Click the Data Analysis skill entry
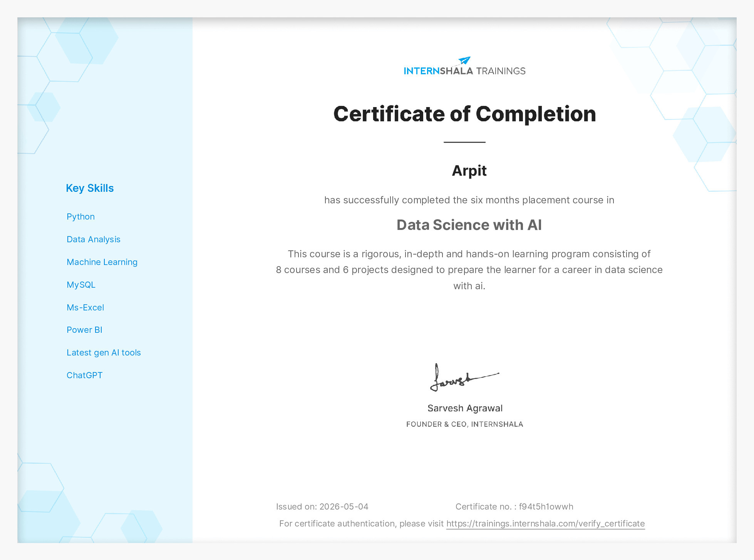754x560 pixels. pyautogui.click(x=94, y=239)
